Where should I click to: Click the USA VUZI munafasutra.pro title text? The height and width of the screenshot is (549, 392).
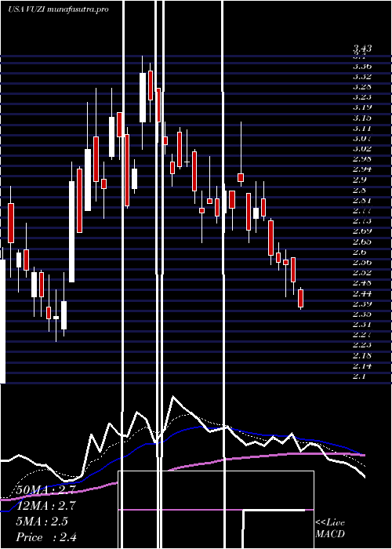click(x=58, y=9)
